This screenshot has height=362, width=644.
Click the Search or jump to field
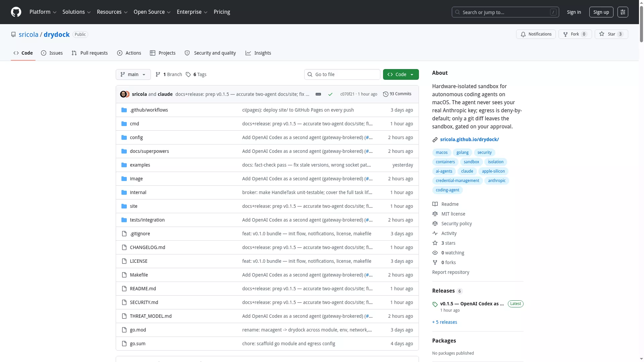tap(505, 12)
